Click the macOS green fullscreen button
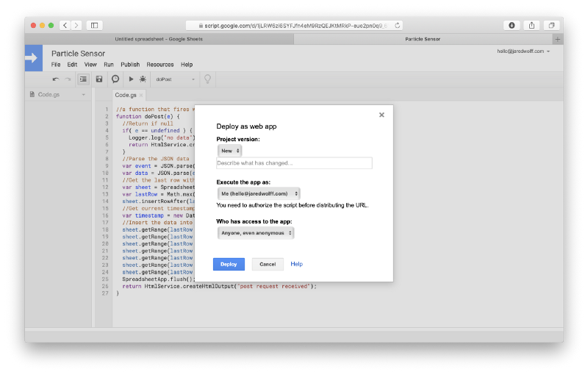 [51, 25]
